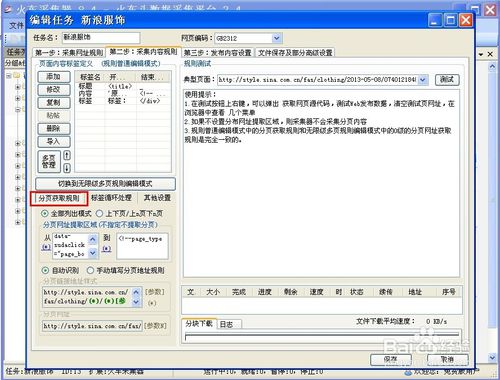This screenshot has height=380, width=500.
Task: Move the selected tag down with the arrow button
Action: pos(67,168)
